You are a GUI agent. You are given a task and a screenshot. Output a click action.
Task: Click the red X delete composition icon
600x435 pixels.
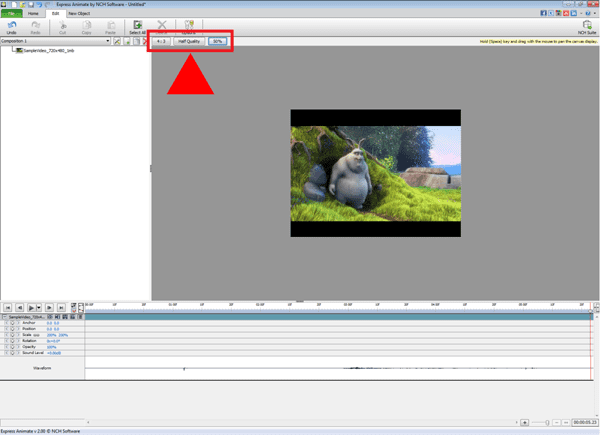click(145, 41)
